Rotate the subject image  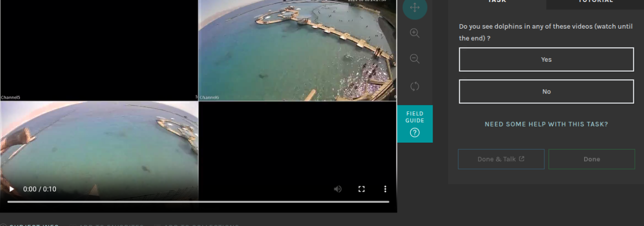(x=415, y=86)
